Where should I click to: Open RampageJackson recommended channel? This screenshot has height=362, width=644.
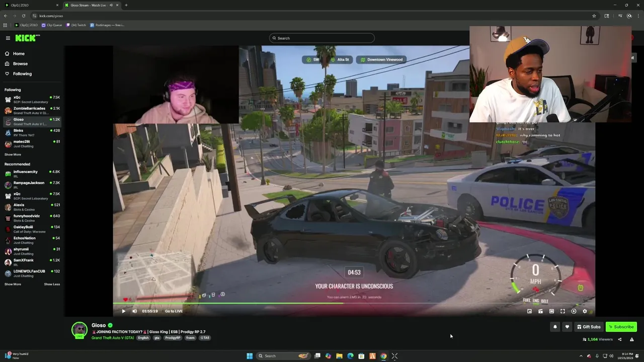pyautogui.click(x=32, y=185)
